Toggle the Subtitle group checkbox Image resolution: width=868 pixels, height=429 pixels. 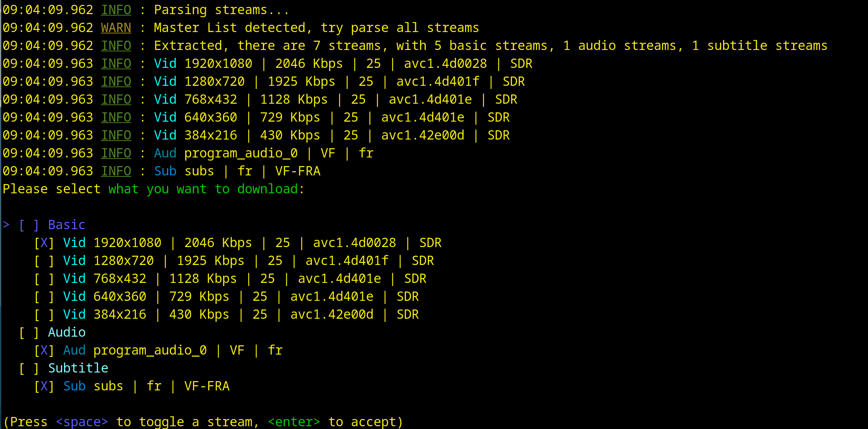coord(29,368)
